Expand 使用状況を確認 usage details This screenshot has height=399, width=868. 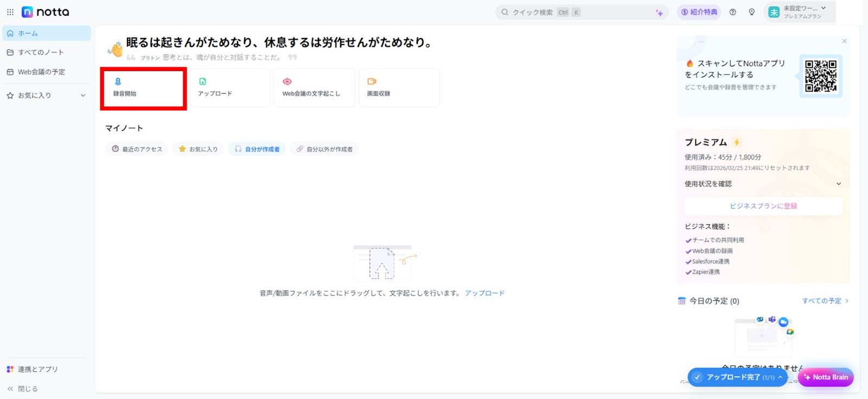tap(763, 184)
